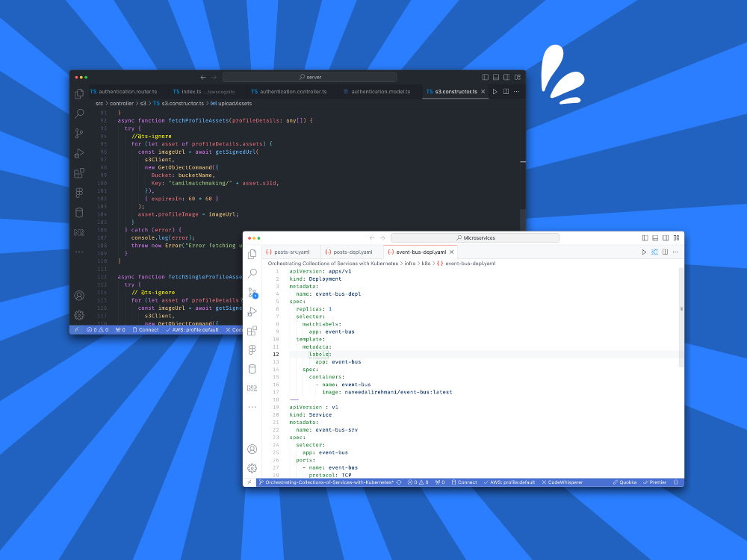This screenshot has height=560, width=747.
Task: Open the Figma panel in the Microservices window
Action: (252, 349)
